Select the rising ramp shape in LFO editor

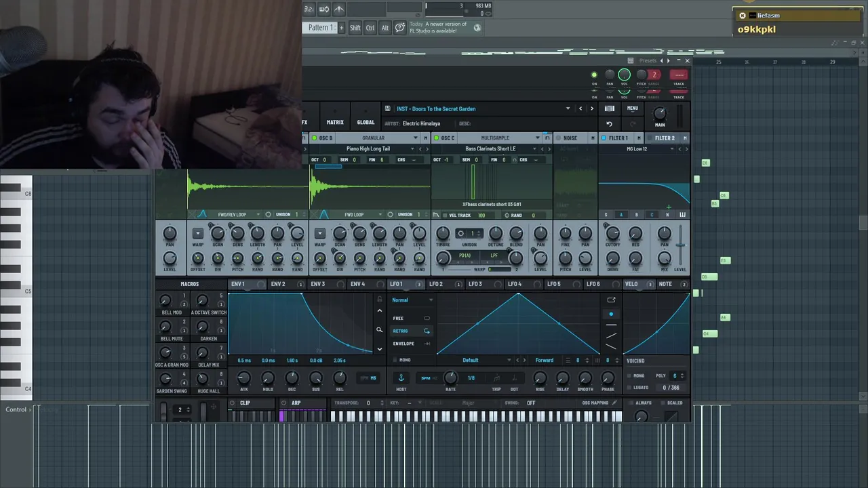[611, 335]
